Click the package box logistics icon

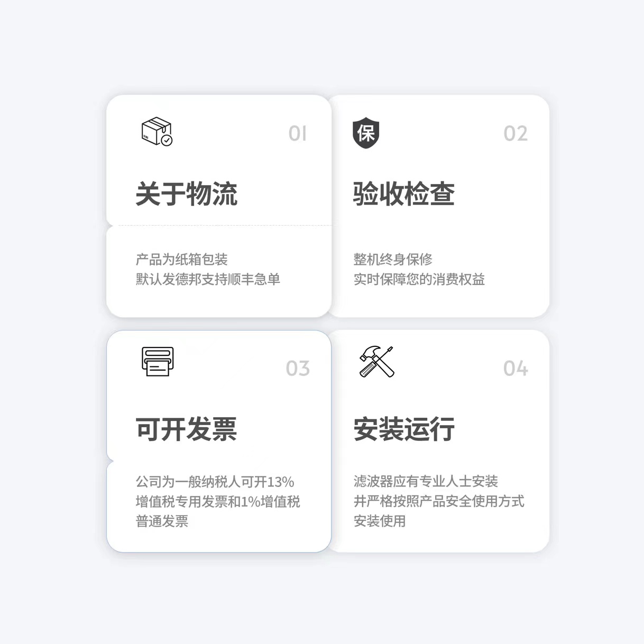click(x=157, y=132)
